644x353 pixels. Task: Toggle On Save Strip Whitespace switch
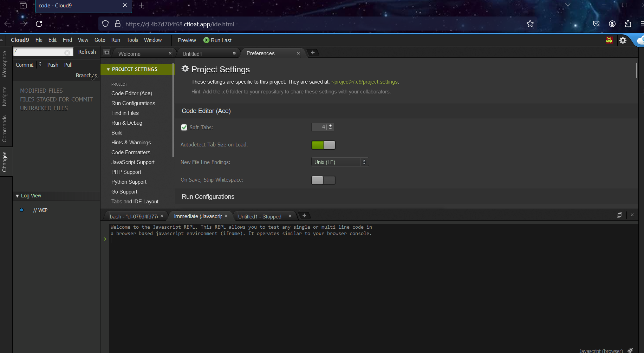pos(323,180)
